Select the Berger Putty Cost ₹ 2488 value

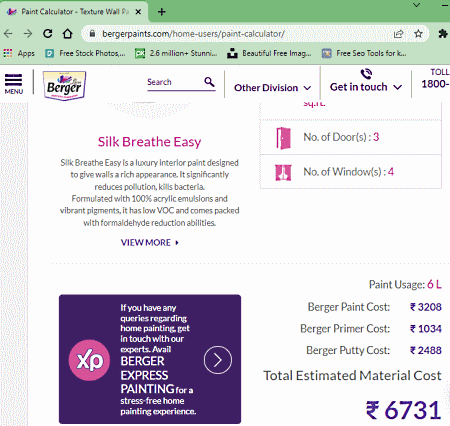pyautogui.click(x=426, y=350)
